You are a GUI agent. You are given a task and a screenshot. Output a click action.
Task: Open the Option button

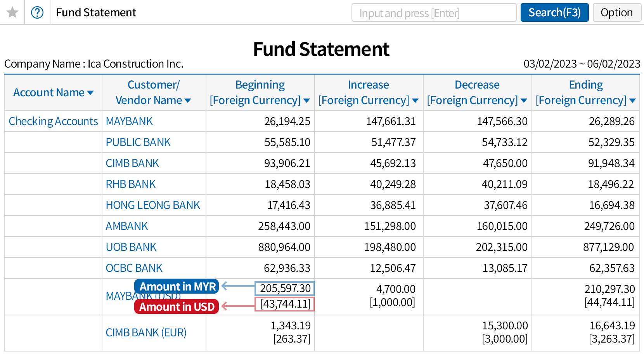point(616,13)
